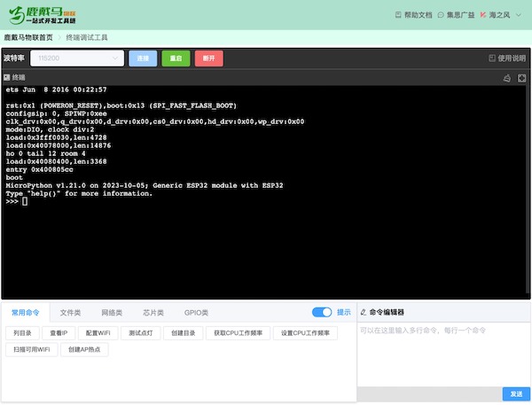The height and width of the screenshot is (405, 532).
Task: Click the fullscreen terminal icon
Action: coord(521,78)
